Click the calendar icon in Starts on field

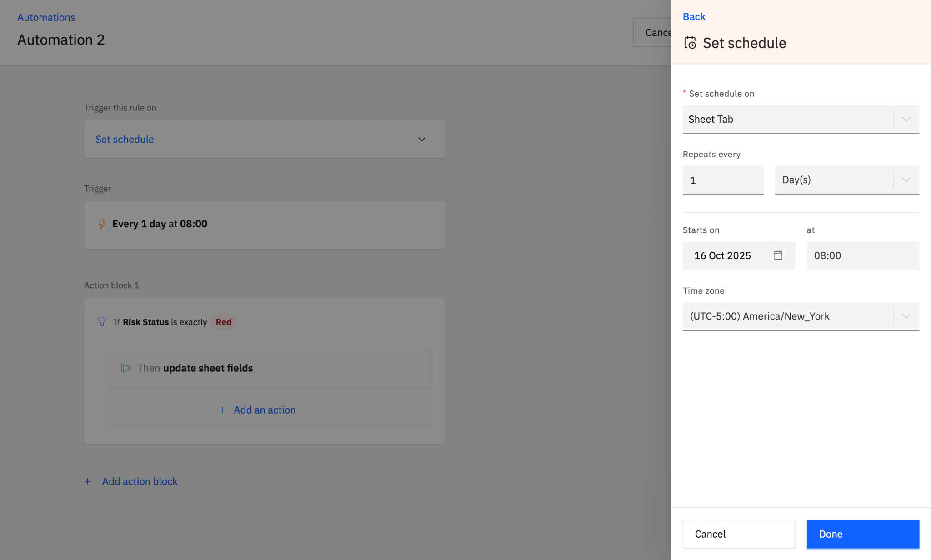(x=778, y=255)
